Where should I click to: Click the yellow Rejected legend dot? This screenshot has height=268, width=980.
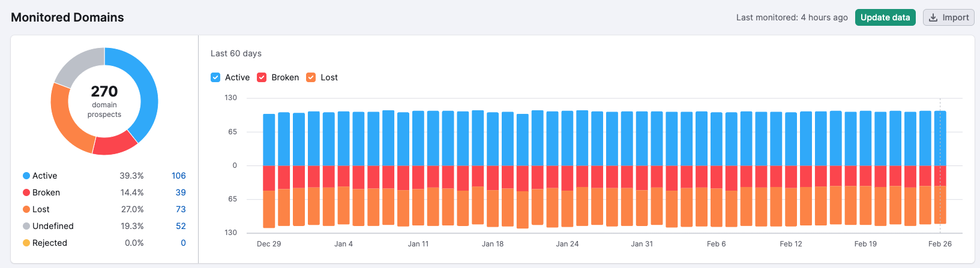pos(26,243)
